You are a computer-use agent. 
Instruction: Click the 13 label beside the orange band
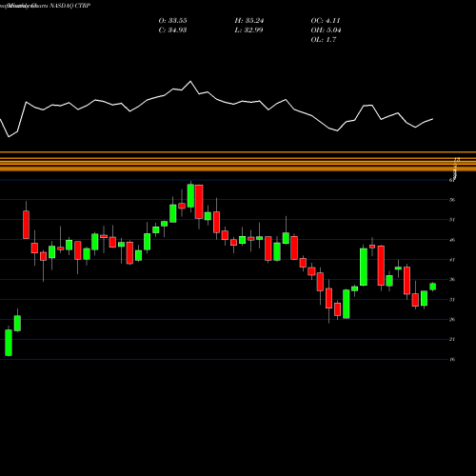pos(457,159)
